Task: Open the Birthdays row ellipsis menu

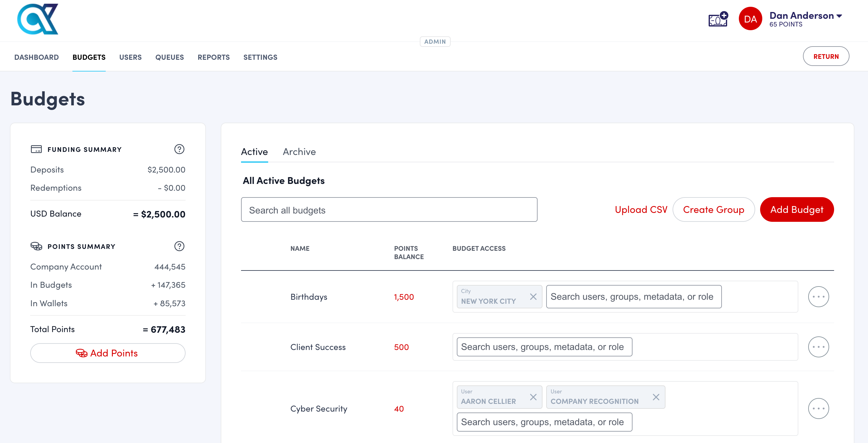Action: 819,296
